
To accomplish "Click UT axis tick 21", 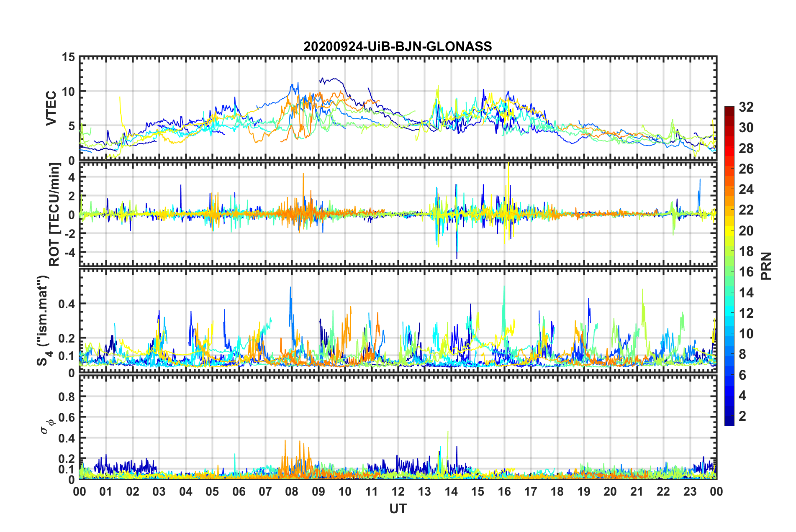I will (637, 491).
